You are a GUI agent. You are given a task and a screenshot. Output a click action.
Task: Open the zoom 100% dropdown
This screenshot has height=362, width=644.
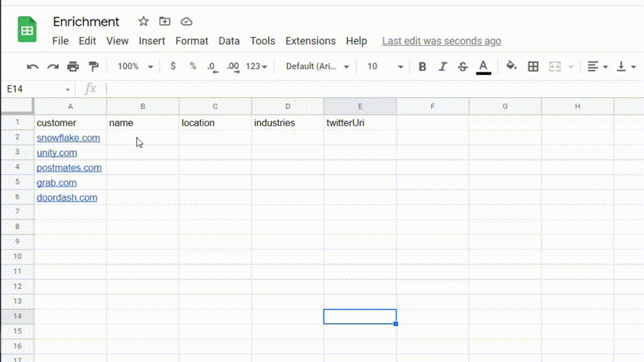pos(135,66)
